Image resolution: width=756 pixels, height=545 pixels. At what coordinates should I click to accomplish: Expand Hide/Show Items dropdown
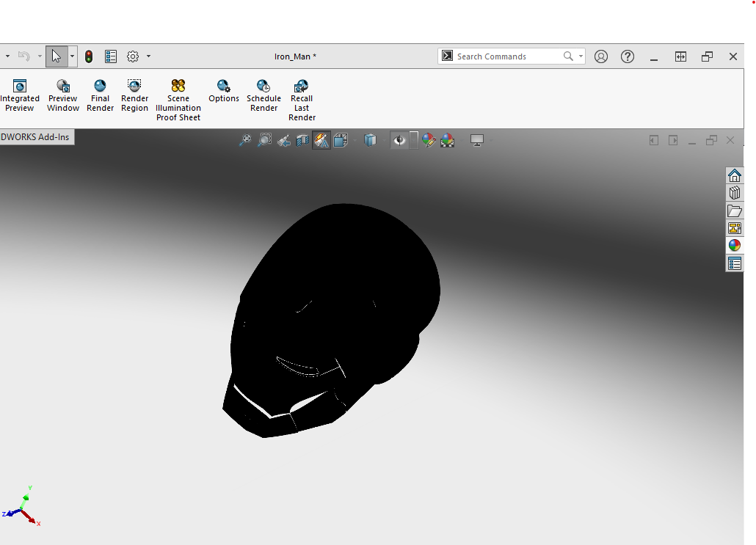pos(414,140)
